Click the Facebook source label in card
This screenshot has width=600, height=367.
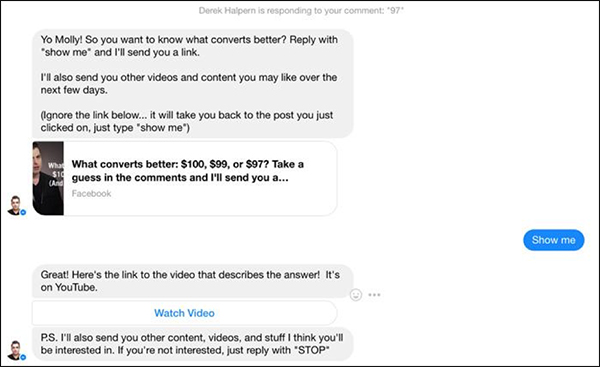tap(91, 194)
